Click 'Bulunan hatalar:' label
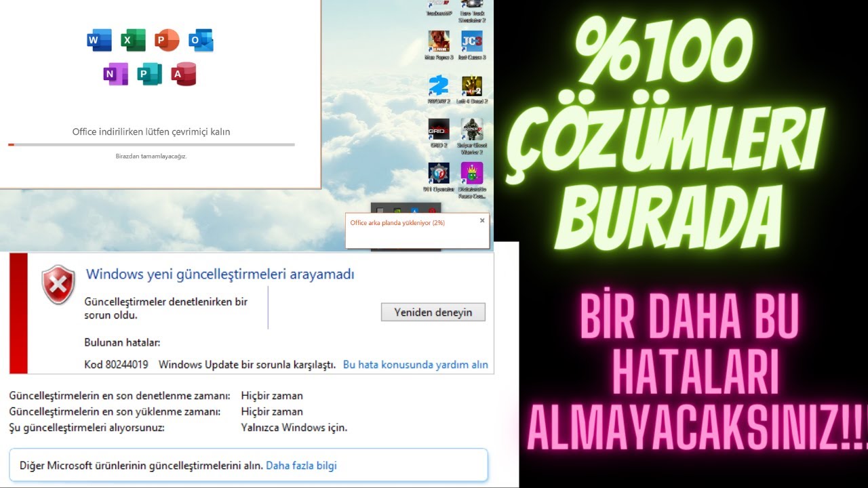 tap(122, 343)
